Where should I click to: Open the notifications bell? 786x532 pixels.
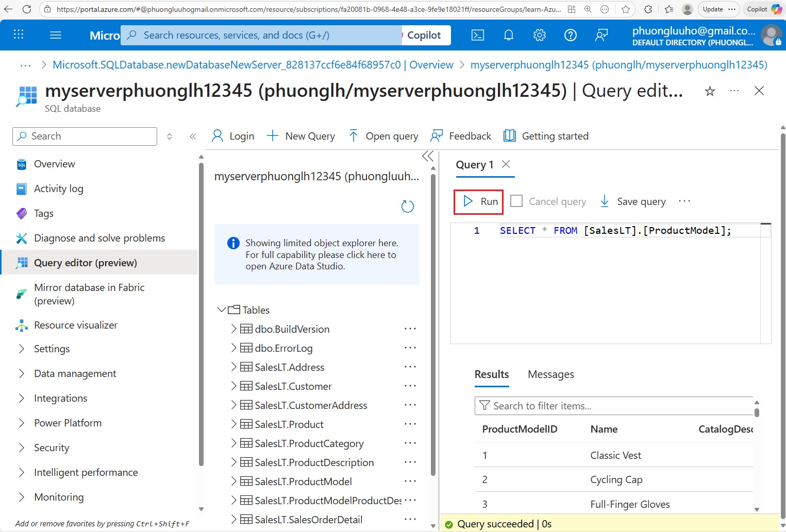click(508, 35)
